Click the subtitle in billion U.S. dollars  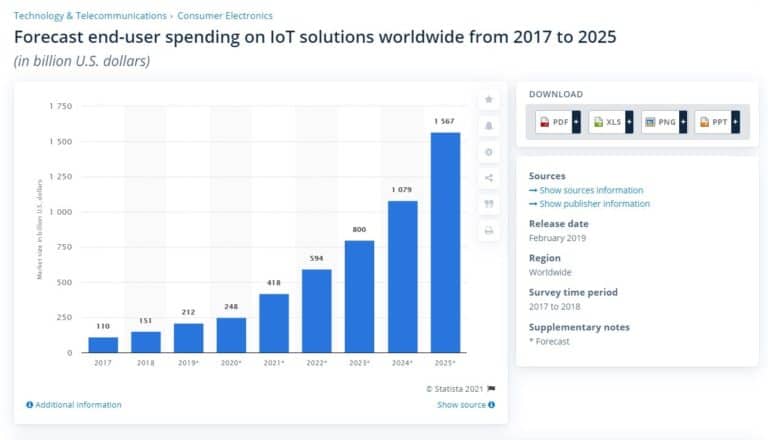point(82,61)
